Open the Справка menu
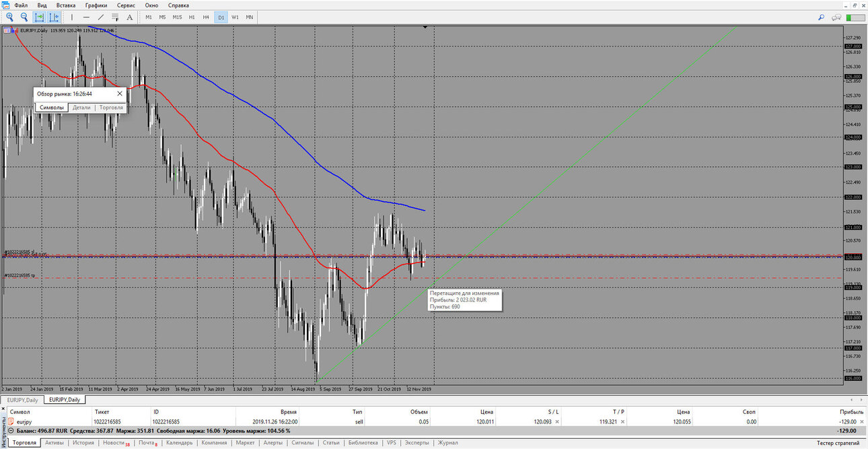Screen dimensions: 868x449 pyautogui.click(x=178, y=5)
